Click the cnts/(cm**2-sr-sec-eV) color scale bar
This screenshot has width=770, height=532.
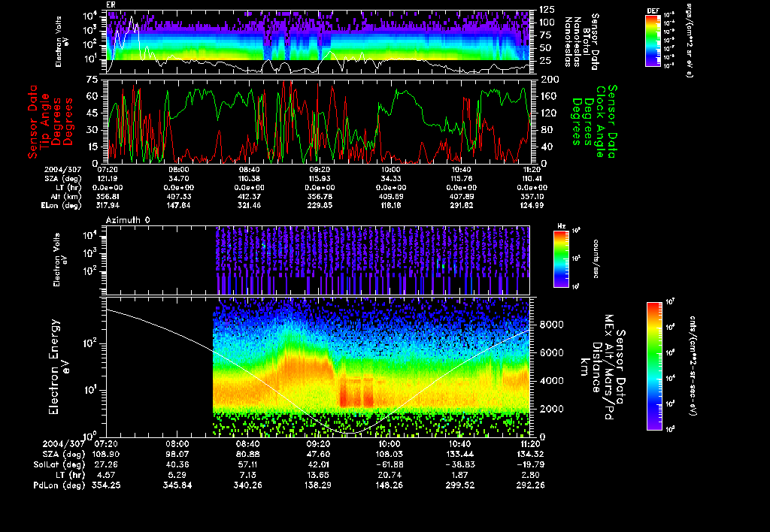[x=654, y=366]
